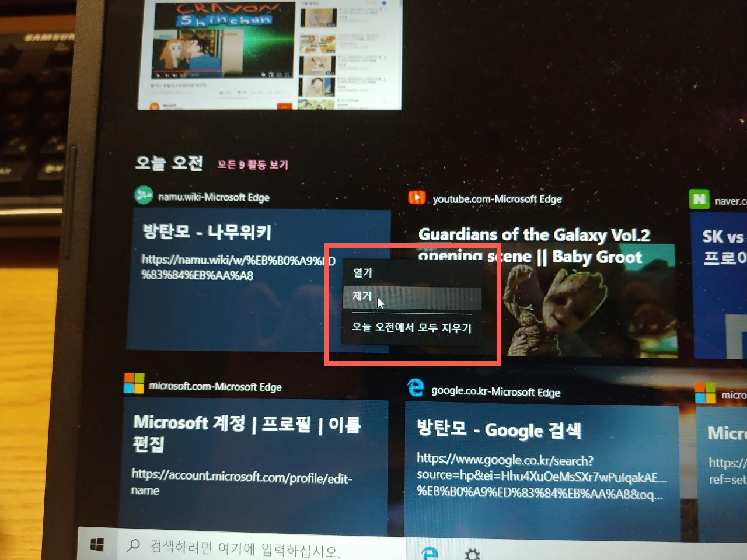Open the Microsoft 계정 프로필 이름 편집 card
747x560 pixels.
(254, 467)
